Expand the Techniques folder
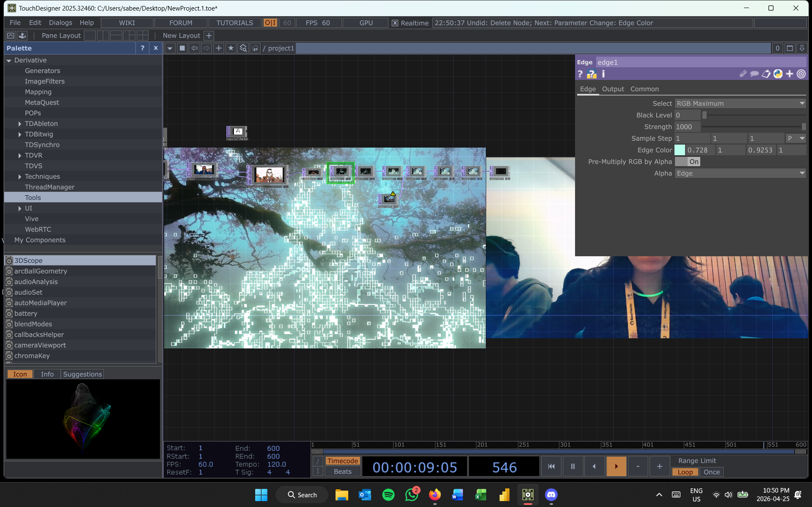812x507 pixels. (20, 177)
